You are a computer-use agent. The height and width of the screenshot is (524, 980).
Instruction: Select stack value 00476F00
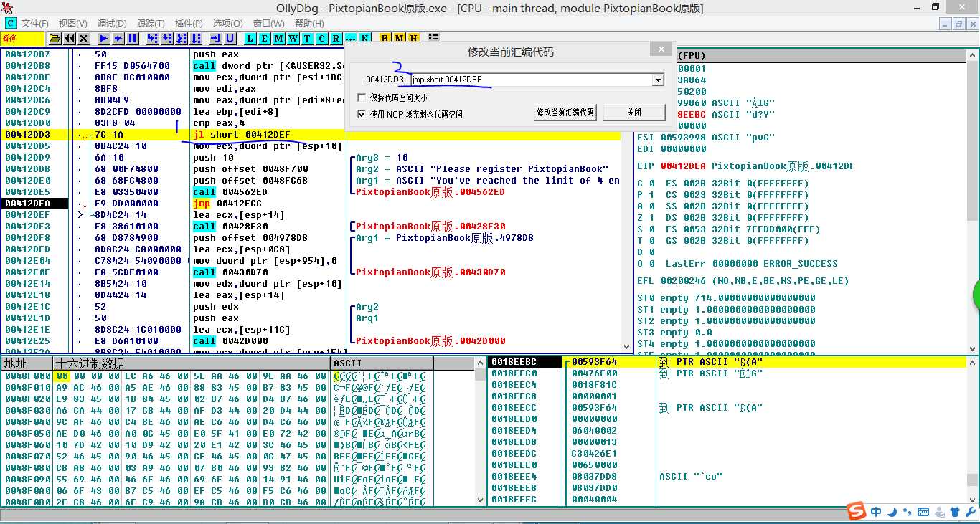coord(595,373)
